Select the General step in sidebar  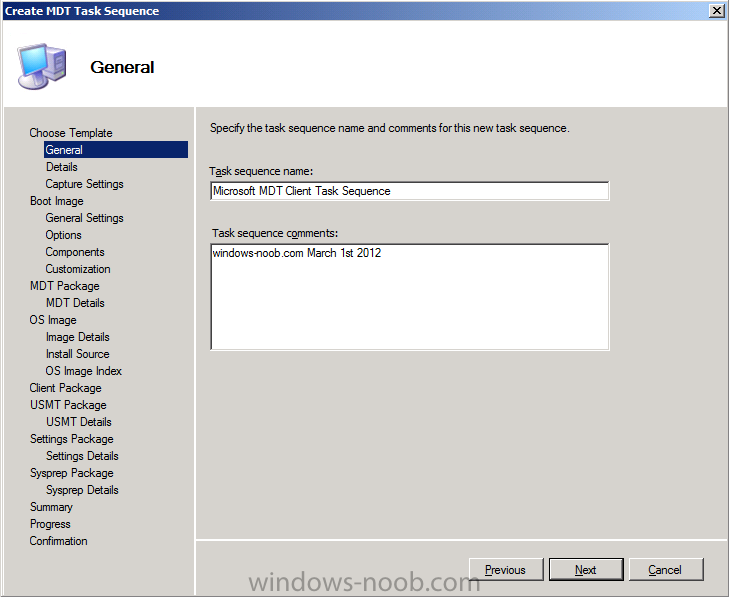pos(116,150)
